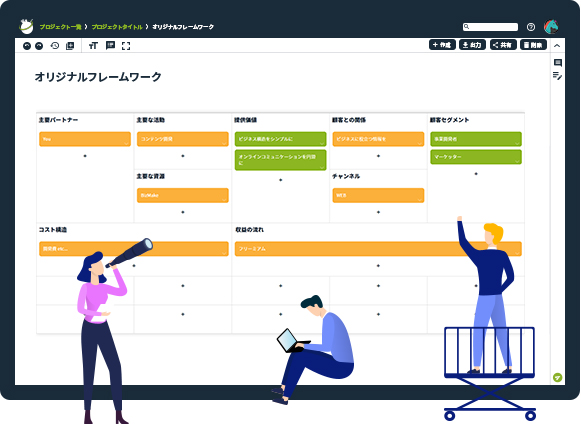Open the help question mark icon
The image size is (581, 424).
[x=531, y=27]
